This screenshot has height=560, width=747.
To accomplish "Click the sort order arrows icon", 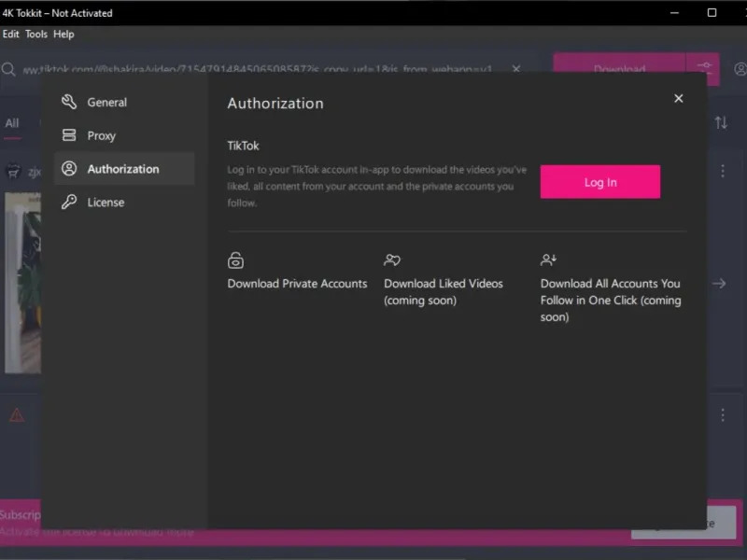I will (721, 123).
